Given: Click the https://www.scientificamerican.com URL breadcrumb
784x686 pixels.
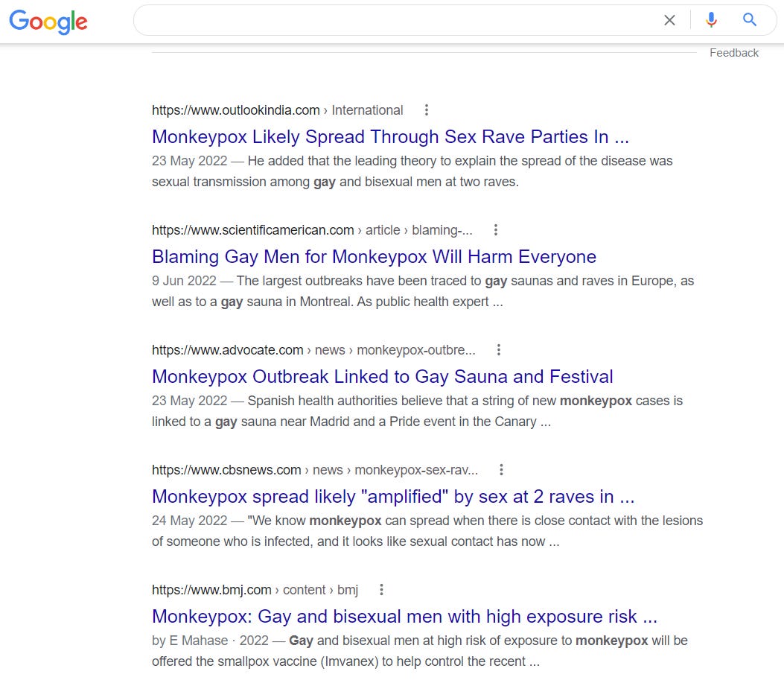Looking at the screenshot, I should point(312,230).
